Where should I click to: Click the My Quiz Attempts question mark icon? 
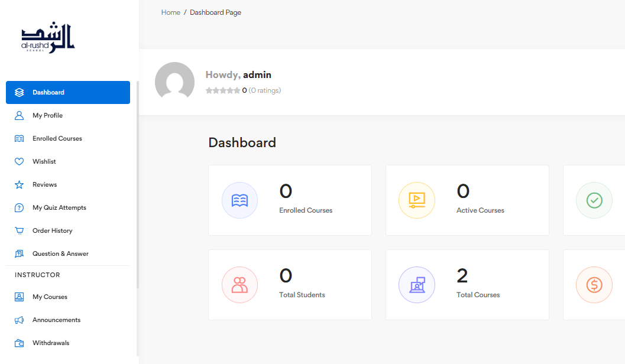click(19, 208)
